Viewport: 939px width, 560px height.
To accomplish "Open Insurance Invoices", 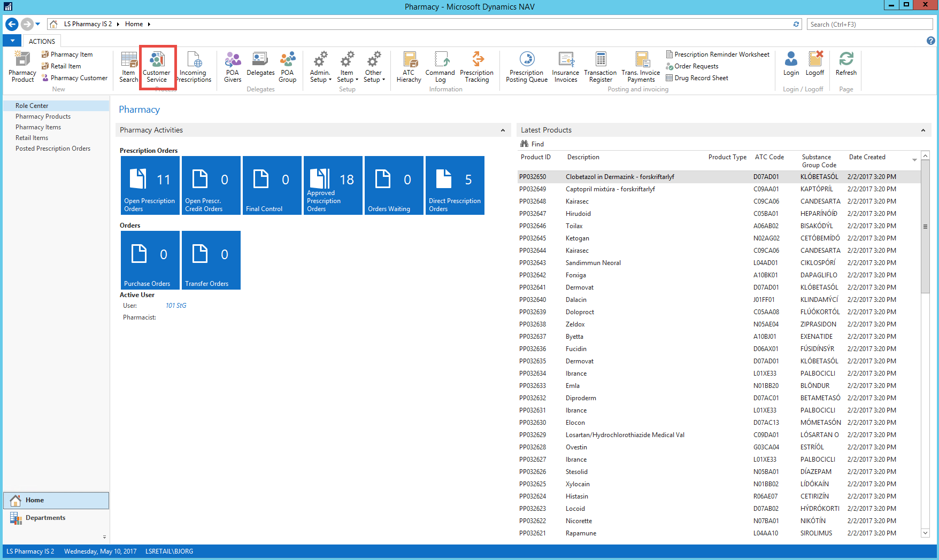I will (x=566, y=67).
